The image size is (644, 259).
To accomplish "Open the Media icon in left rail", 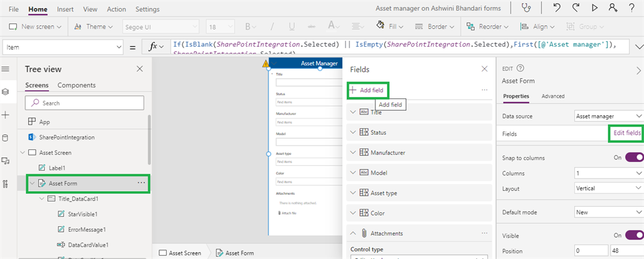I will (x=5, y=161).
